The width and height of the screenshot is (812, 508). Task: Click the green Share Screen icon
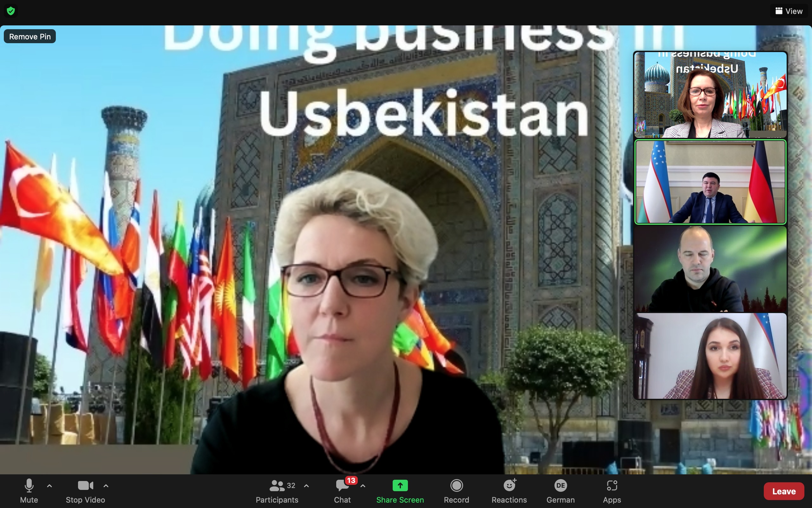(400, 485)
